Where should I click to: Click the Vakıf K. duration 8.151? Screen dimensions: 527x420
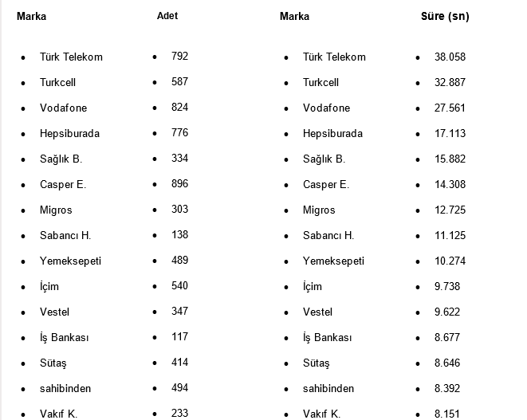447,414
